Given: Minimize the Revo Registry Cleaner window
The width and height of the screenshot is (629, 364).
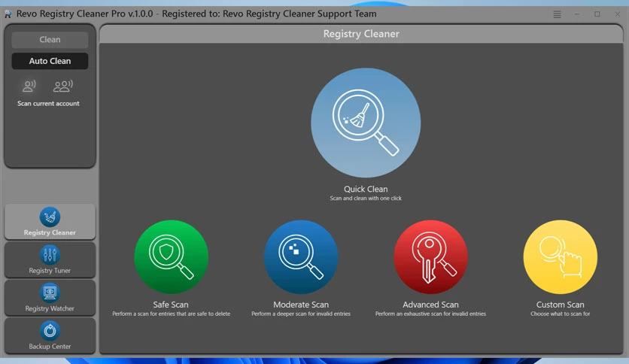Looking at the screenshot, I should tap(576, 14).
